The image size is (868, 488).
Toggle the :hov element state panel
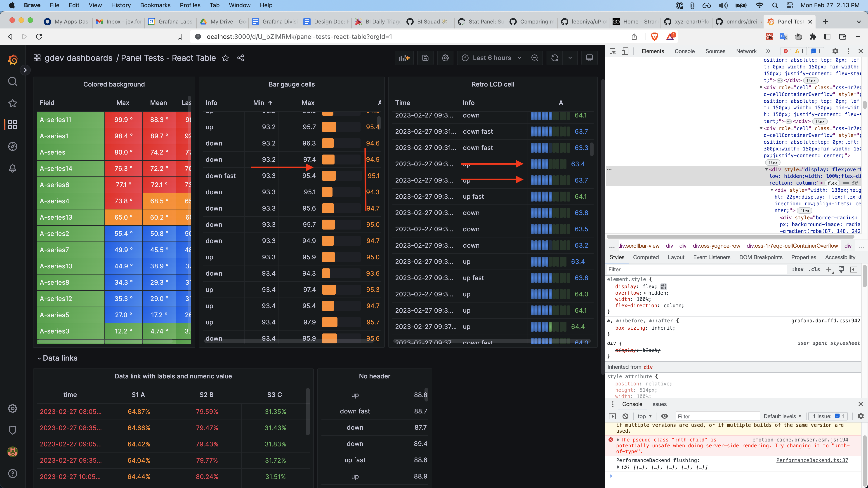coord(797,270)
